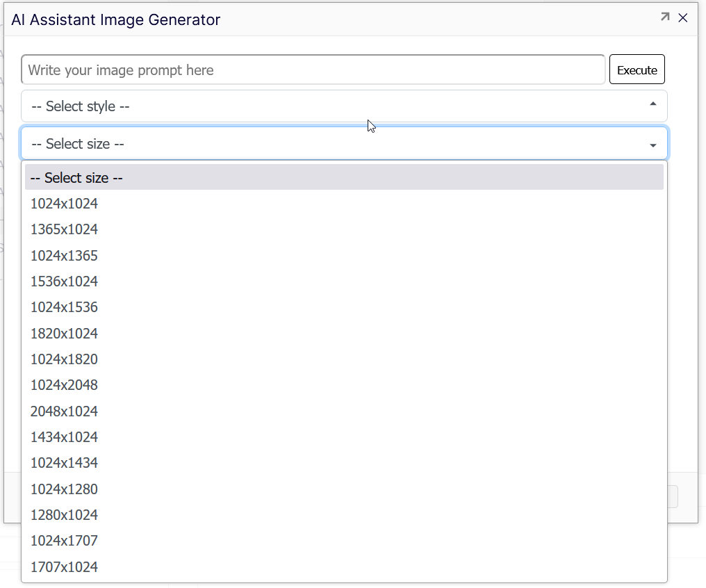Collapse the Select size dropdown
Viewport: 706px width, 588px height.
344,144
